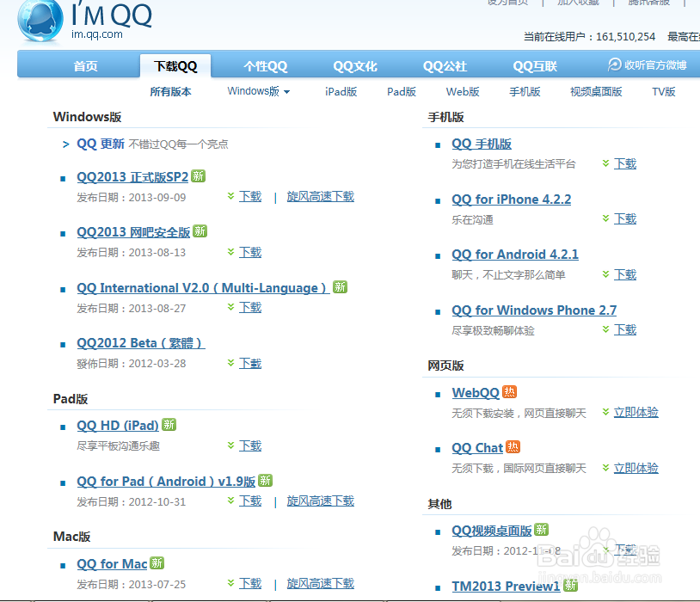Screen dimensions: 700x602
Task: Click 旋风高速下载 for QQ2013 正式版SP2
Action: 321,196
